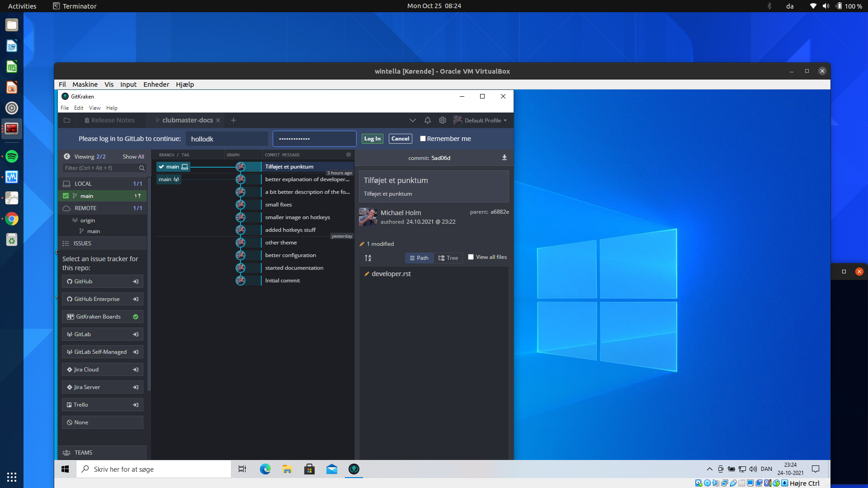Enable the Remember me checkbox
This screenshot has height=488, width=868.
pos(423,139)
